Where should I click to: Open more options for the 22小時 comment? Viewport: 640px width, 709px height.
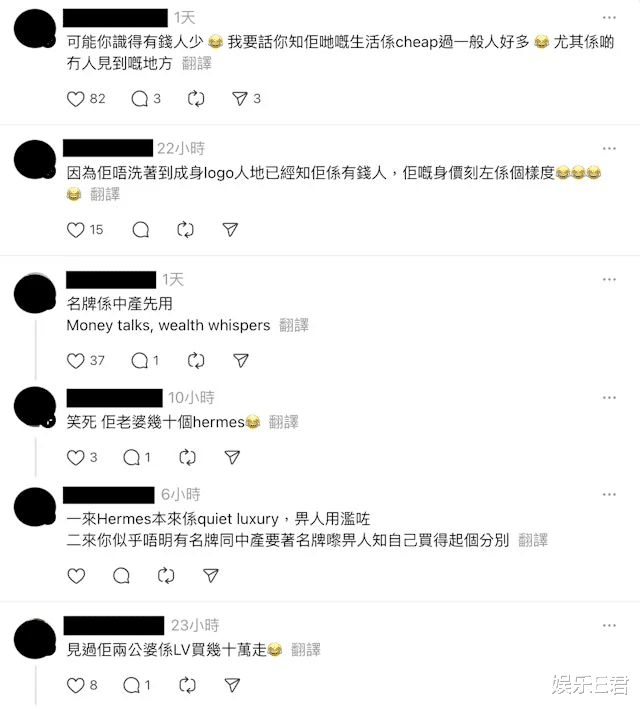click(x=609, y=148)
